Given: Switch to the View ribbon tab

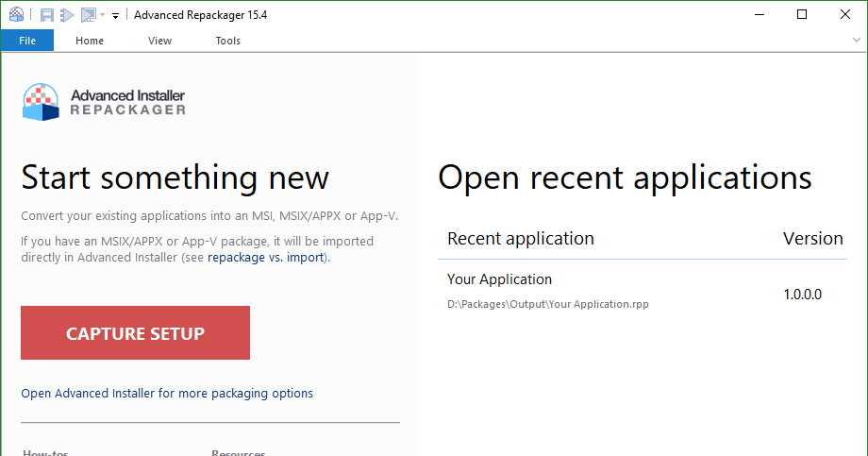Looking at the screenshot, I should 160,41.
